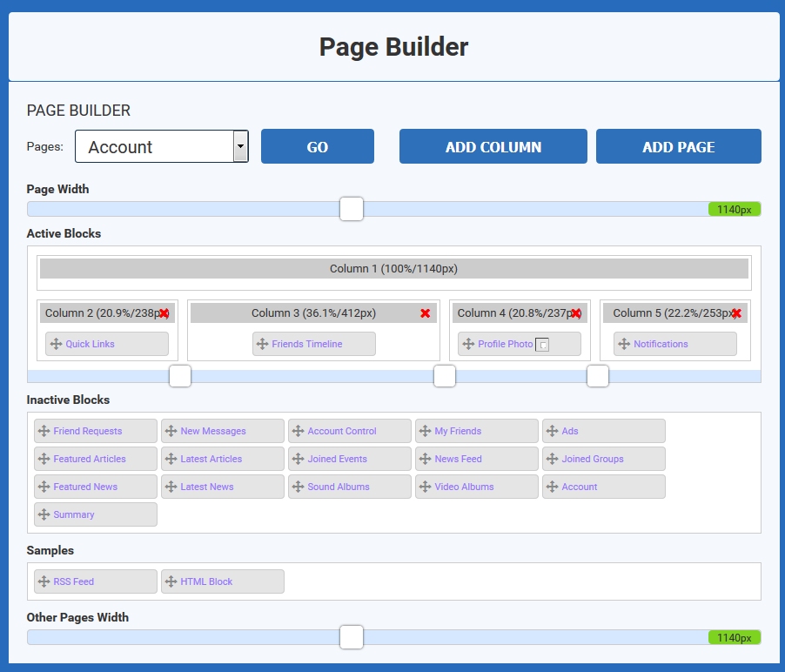Image resolution: width=785 pixels, height=672 pixels.
Task: Click the column divider handle between Column 2 and 3
Action: 180,376
